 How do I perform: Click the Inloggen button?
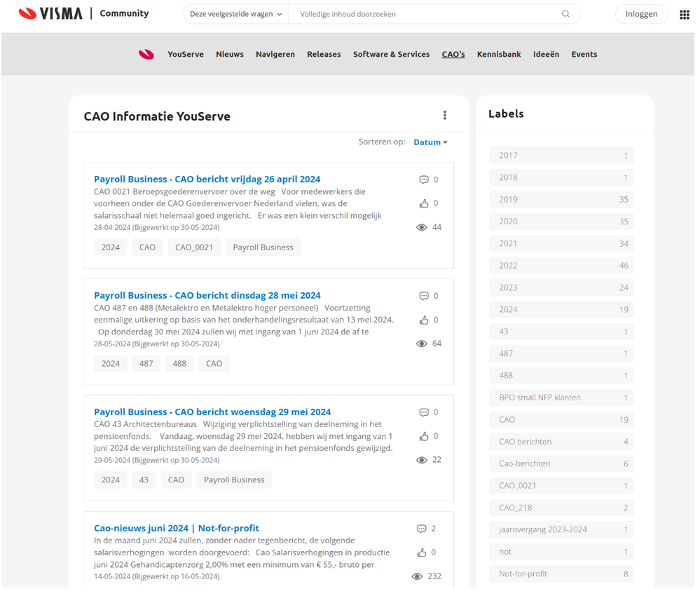(x=641, y=14)
